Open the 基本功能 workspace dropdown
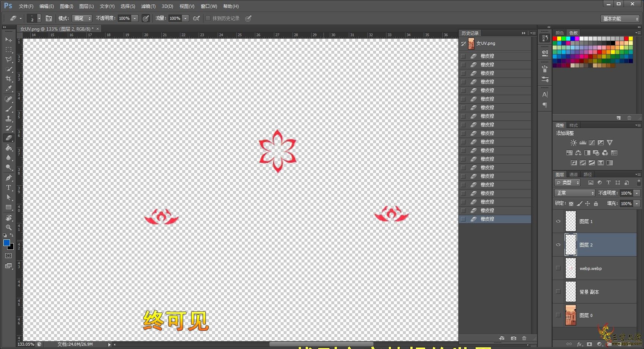 620,19
